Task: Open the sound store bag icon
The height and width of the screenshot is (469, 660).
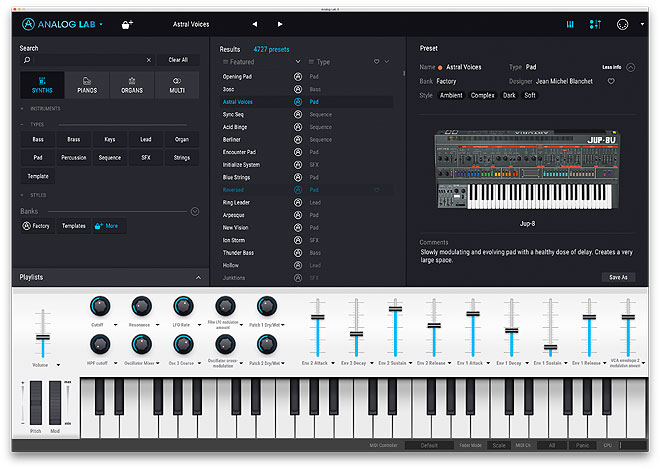Action: click(x=127, y=23)
